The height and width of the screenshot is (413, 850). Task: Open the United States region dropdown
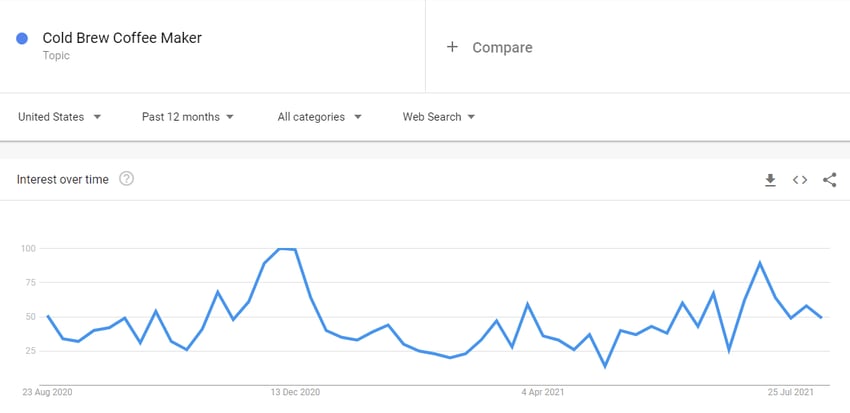coord(60,117)
